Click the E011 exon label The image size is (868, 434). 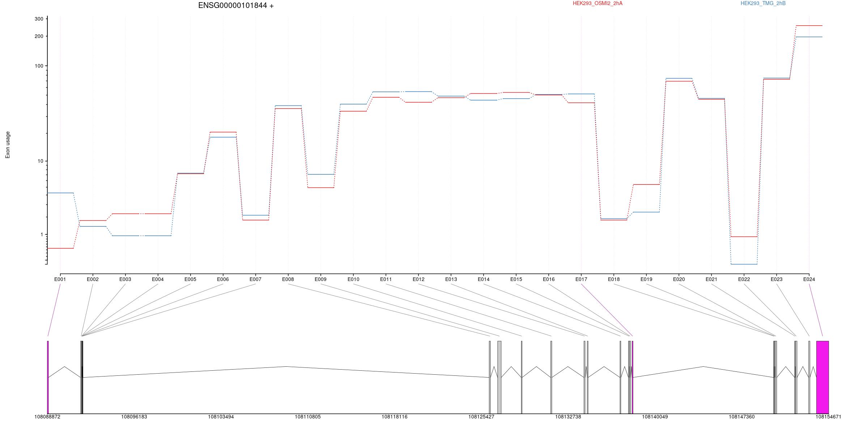click(x=386, y=279)
